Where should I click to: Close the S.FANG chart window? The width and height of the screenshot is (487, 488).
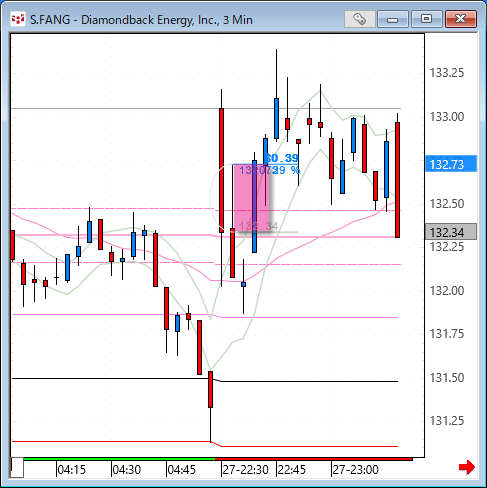(x=461, y=19)
